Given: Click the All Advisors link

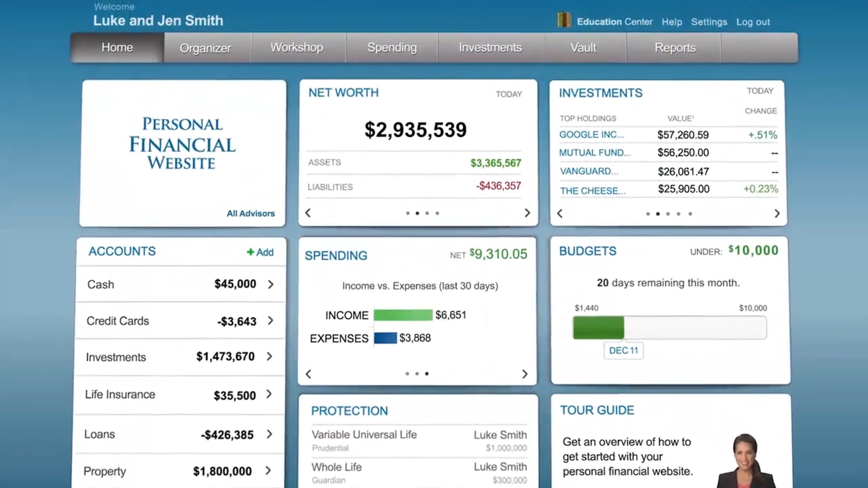Looking at the screenshot, I should [x=251, y=214].
